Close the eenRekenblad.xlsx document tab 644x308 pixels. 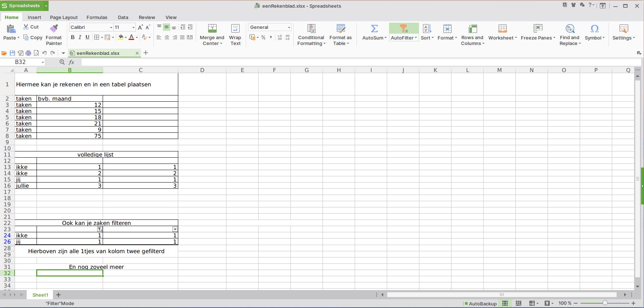point(137,53)
